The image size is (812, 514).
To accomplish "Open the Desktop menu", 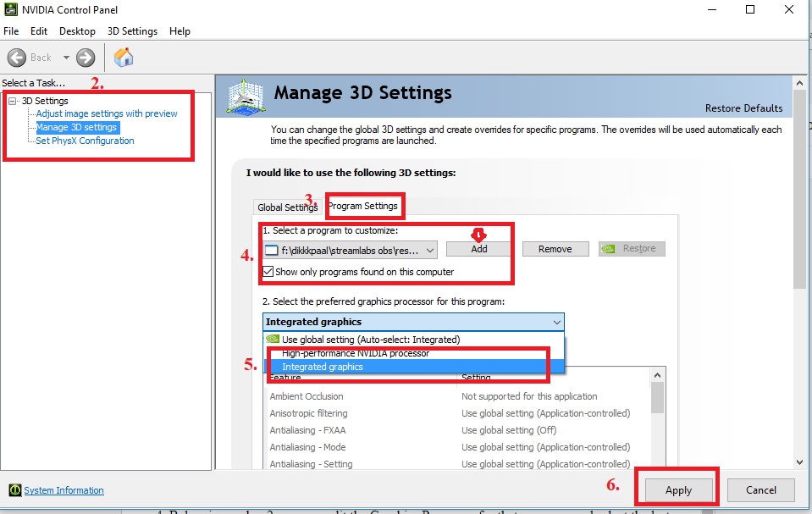I will click(77, 31).
